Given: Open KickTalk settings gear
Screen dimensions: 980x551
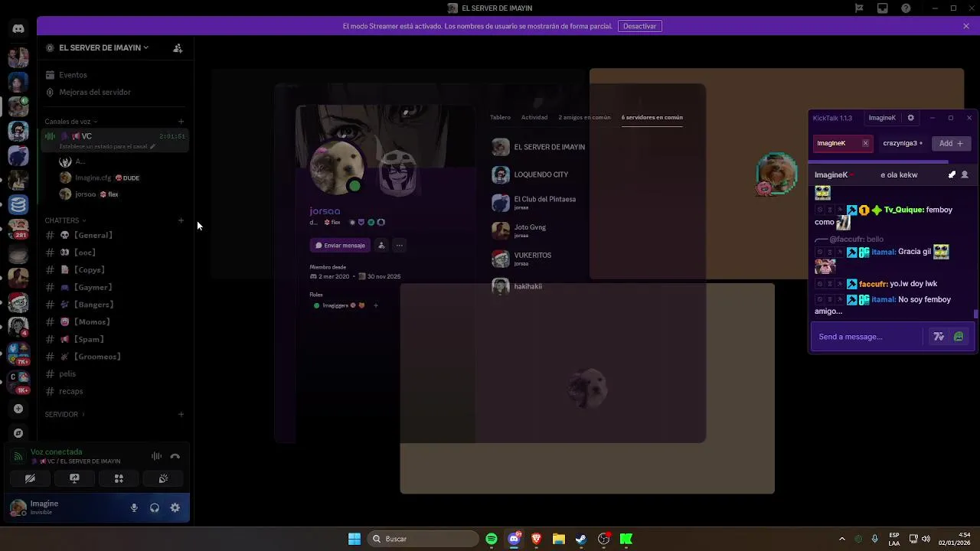Looking at the screenshot, I should [910, 118].
